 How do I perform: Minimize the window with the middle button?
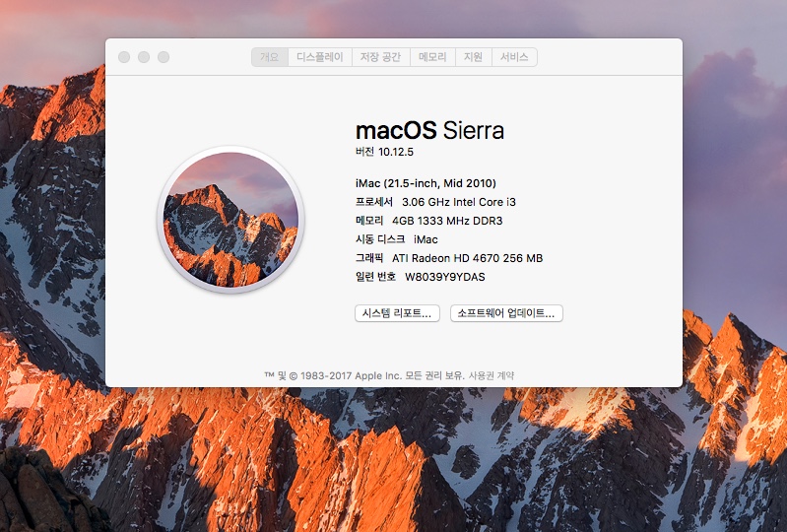144,57
